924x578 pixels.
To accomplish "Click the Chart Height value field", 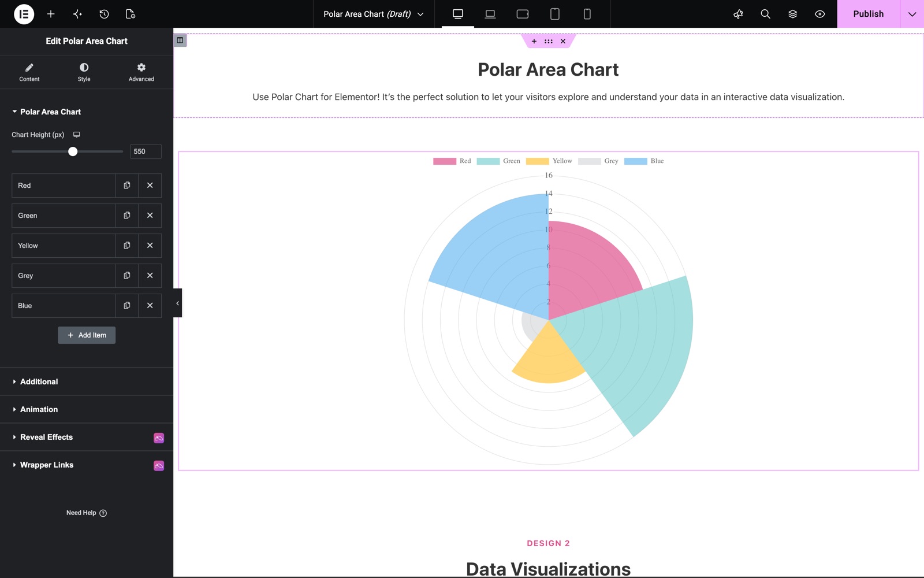I will [x=146, y=151].
